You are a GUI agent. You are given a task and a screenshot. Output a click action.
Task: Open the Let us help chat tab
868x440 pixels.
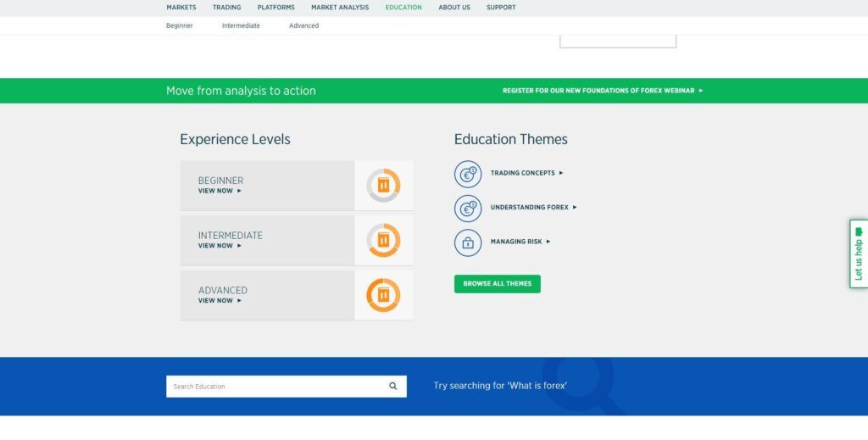point(858,253)
